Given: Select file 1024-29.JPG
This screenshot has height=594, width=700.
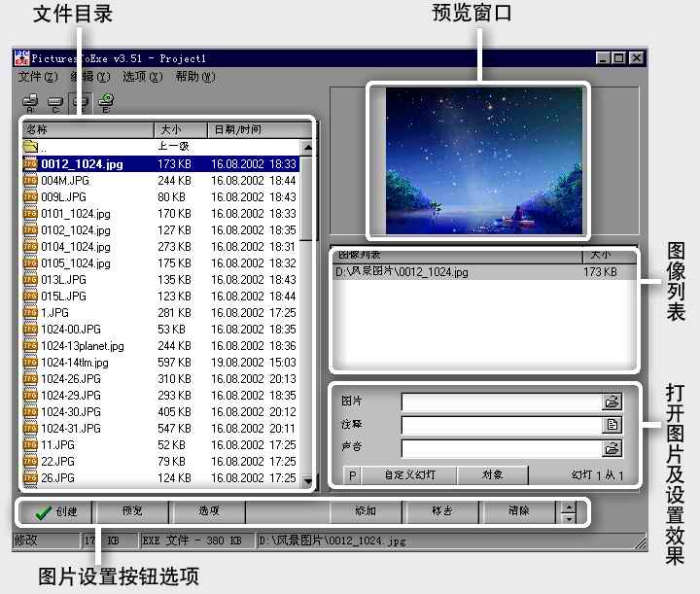Looking at the screenshot, I should point(161,395).
